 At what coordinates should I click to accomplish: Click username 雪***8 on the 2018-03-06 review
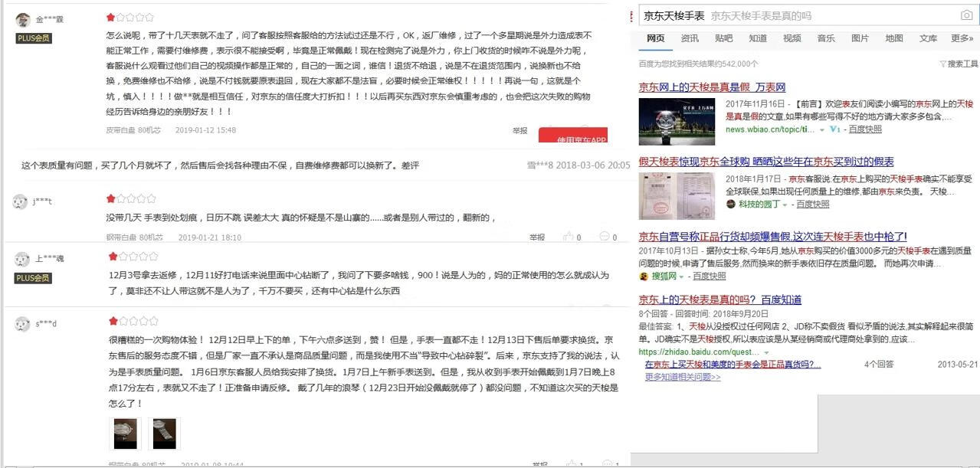[539, 165]
